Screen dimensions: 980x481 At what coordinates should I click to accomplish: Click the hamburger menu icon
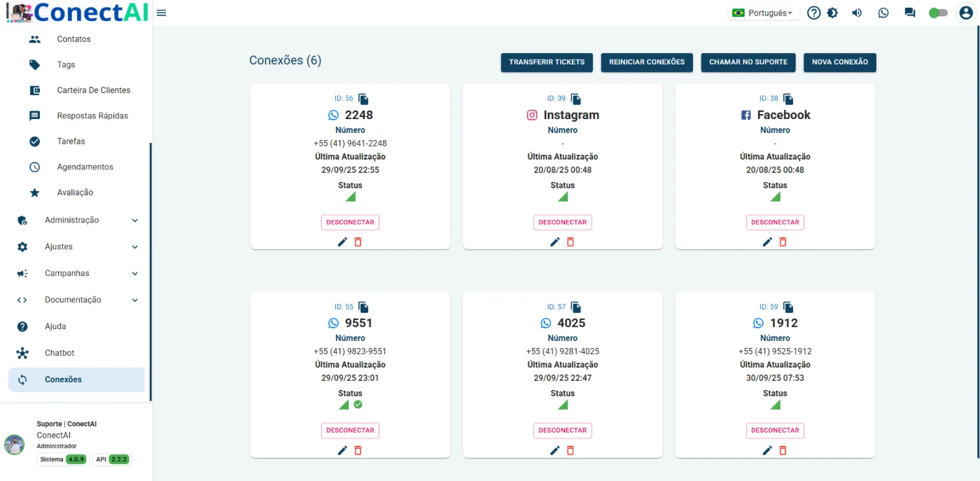point(161,13)
